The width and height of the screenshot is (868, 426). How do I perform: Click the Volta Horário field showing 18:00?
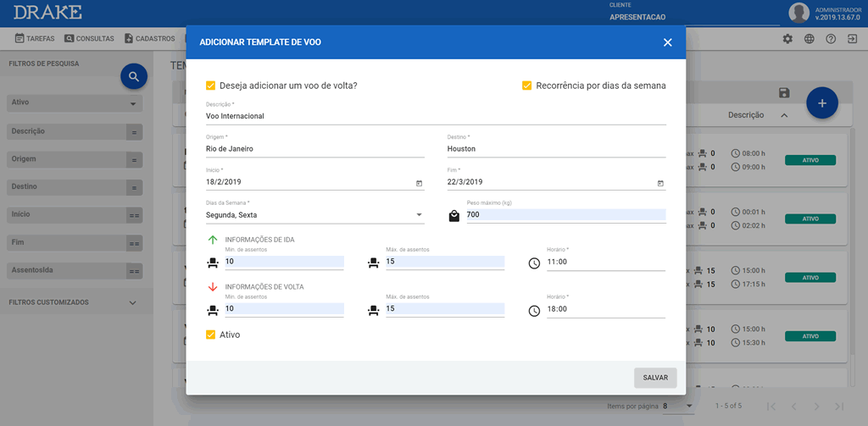pos(605,309)
